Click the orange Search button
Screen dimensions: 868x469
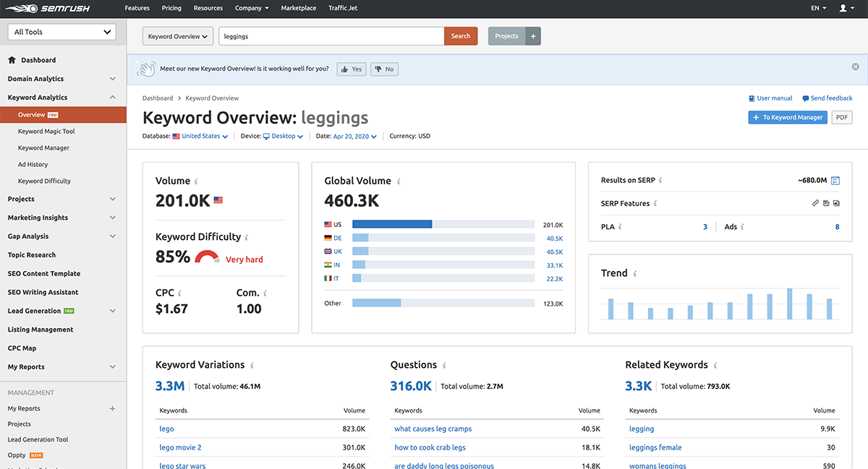461,36
